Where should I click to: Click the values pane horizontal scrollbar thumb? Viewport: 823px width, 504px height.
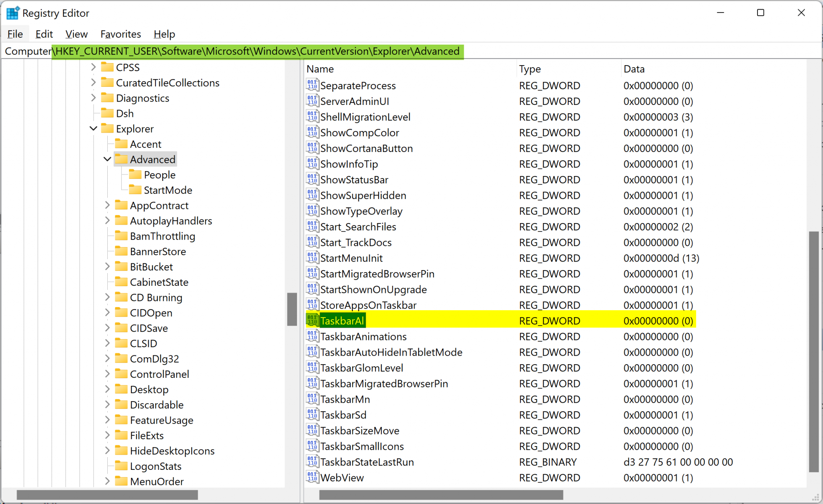[x=441, y=495]
